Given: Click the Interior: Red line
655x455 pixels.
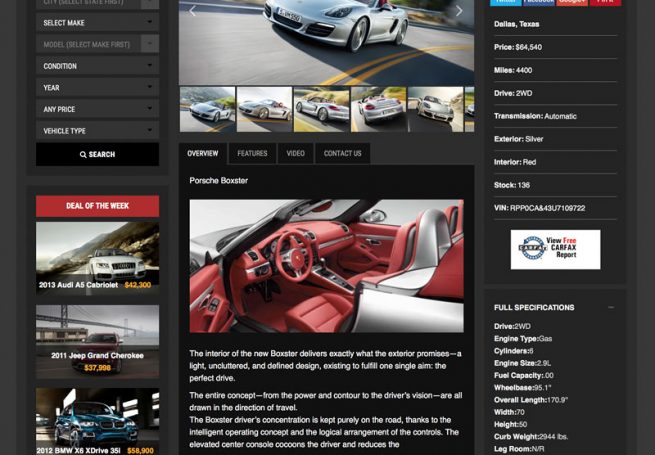Looking at the screenshot, I should point(515,162).
